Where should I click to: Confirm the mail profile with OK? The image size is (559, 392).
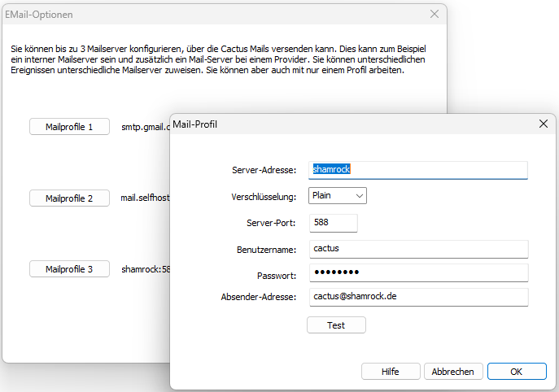click(517, 372)
